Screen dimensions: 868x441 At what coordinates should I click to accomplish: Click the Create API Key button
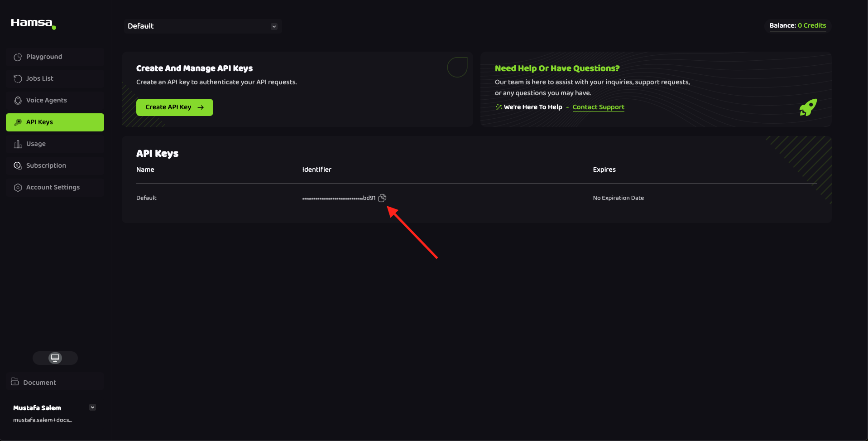pyautogui.click(x=175, y=107)
